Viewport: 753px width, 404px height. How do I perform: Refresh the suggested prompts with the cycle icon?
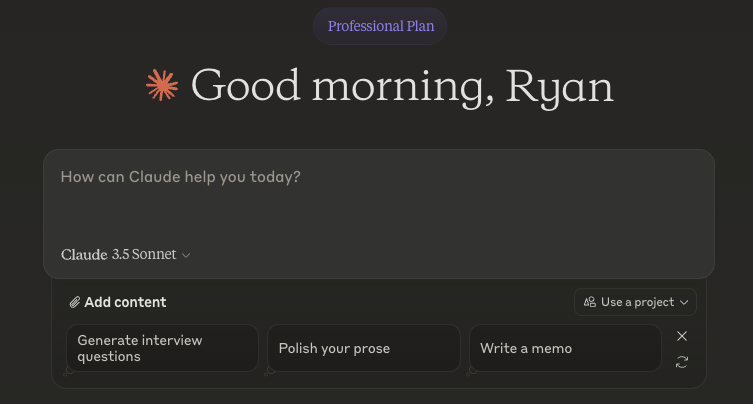(682, 362)
